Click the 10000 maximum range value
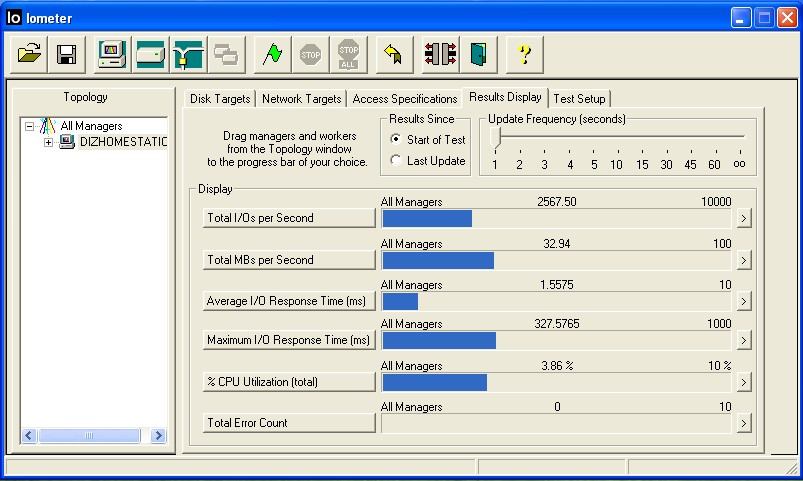This screenshot has width=803, height=481. click(x=716, y=202)
